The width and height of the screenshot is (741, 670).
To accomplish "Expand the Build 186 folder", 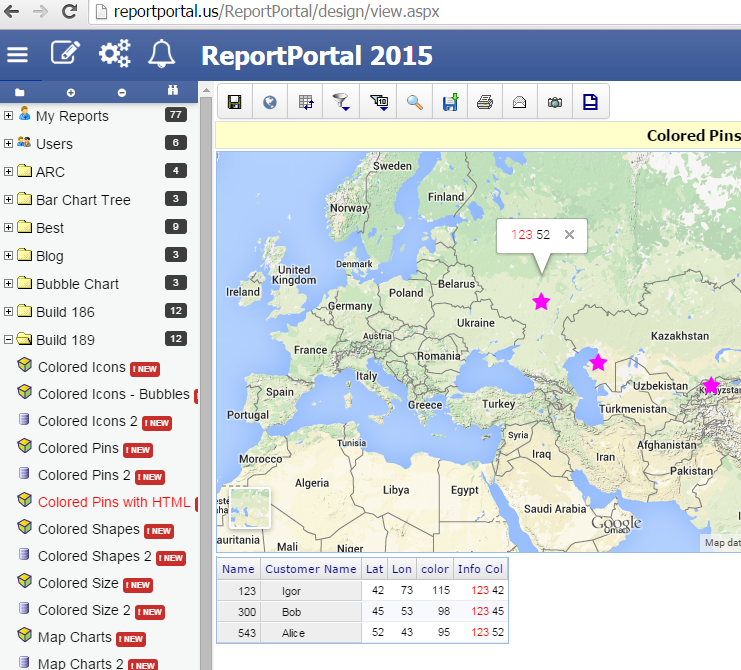I will (8, 311).
